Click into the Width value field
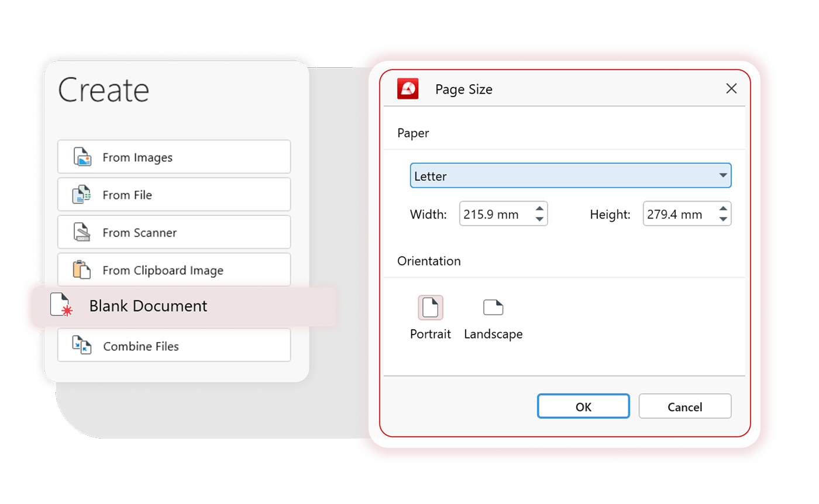Screen dimensions: 819x504 coord(494,215)
